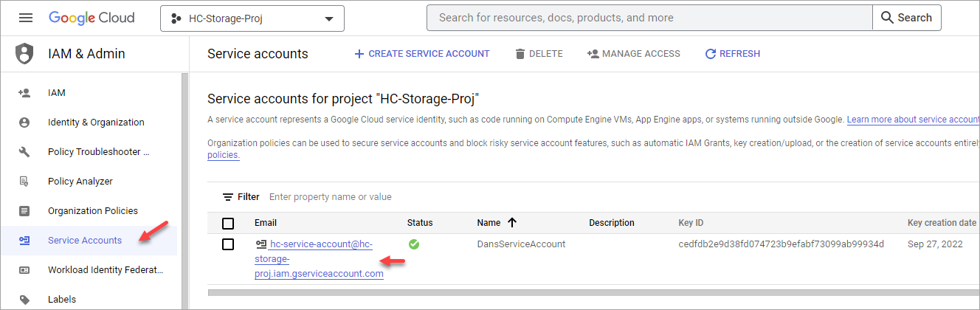Click the Labels tag icon
This screenshot has width=980, height=310.
[24, 300]
